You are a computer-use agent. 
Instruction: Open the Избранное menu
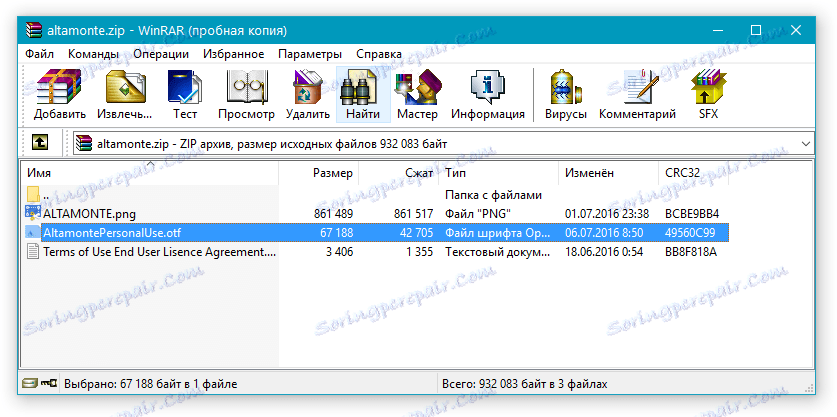click(233, 54)
